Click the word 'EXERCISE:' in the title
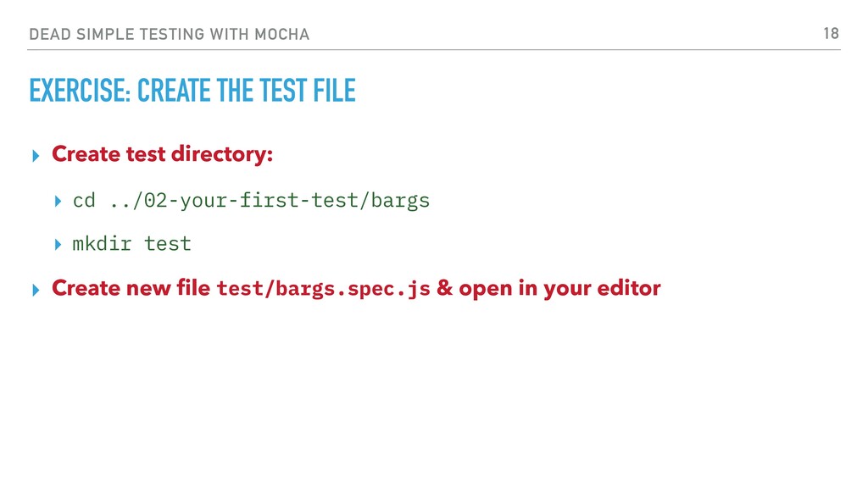The height and width of the screenshot is (488, 868). point(80,91)
